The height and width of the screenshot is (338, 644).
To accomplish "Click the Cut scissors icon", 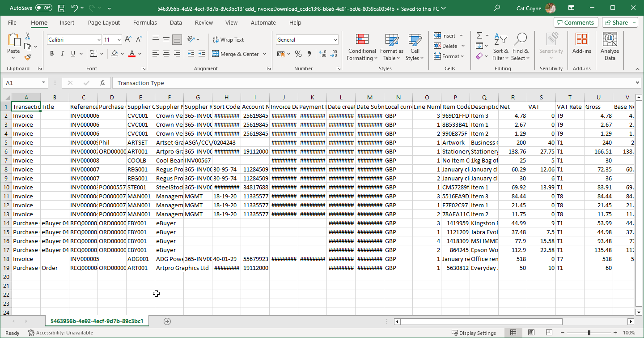I will click(x=28, y=36).
